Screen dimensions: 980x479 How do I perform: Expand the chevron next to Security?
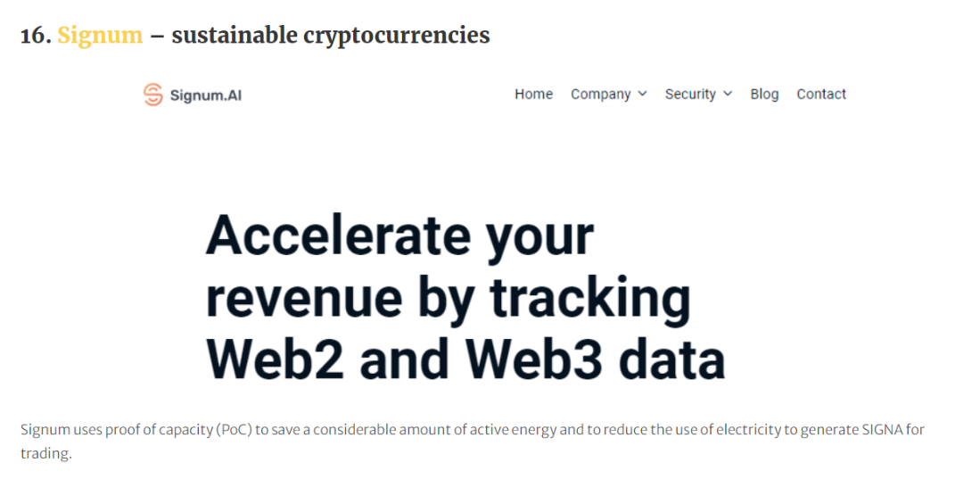728,95
